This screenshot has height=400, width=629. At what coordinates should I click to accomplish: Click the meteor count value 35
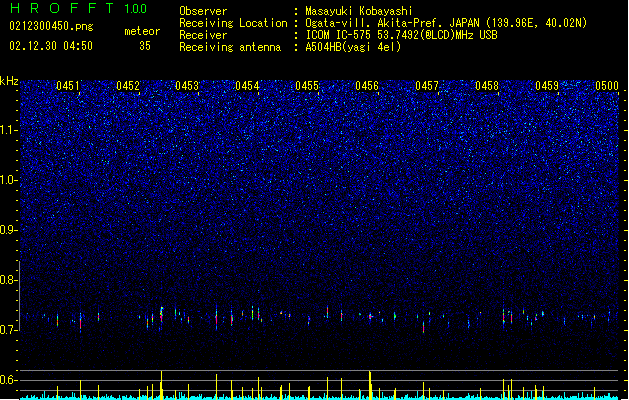coord(145,46)
